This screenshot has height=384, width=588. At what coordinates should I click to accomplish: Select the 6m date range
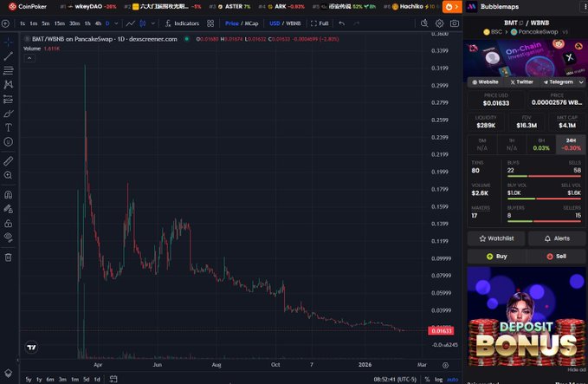pos(50,380)
